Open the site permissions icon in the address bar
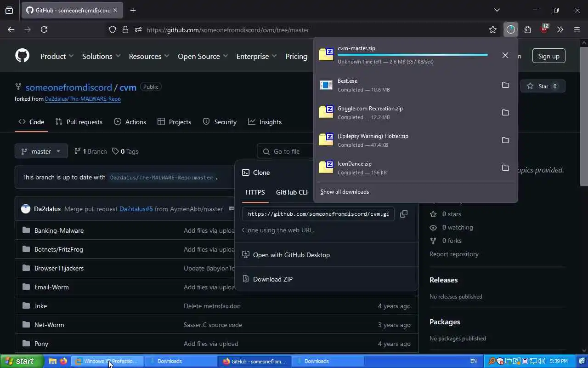 click(x=138, y=29)
